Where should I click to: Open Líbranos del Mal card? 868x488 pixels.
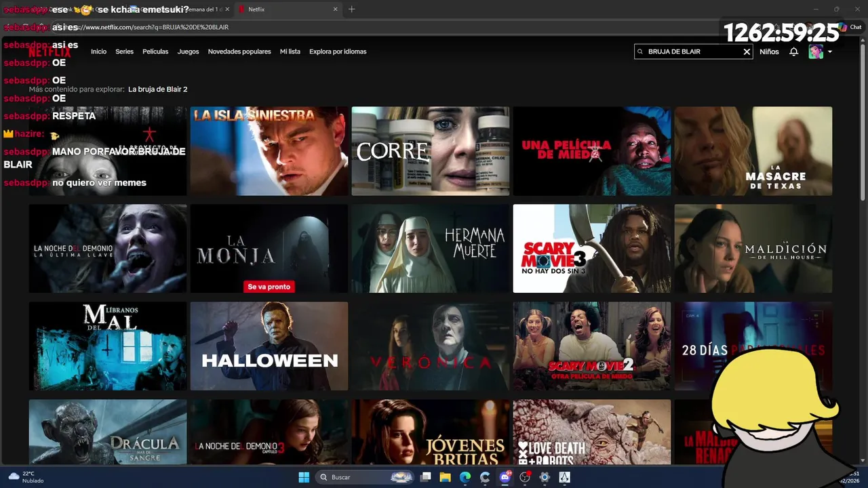(x=108, y=346)
